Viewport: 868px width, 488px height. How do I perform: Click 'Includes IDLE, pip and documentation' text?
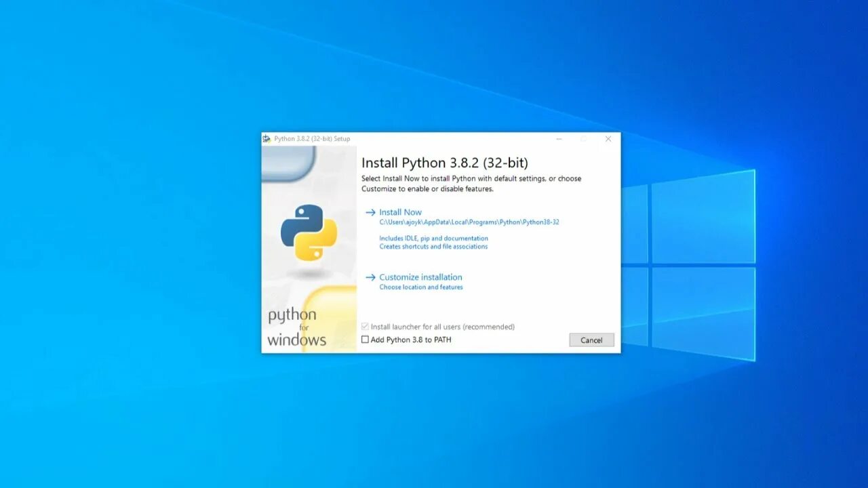433,239
